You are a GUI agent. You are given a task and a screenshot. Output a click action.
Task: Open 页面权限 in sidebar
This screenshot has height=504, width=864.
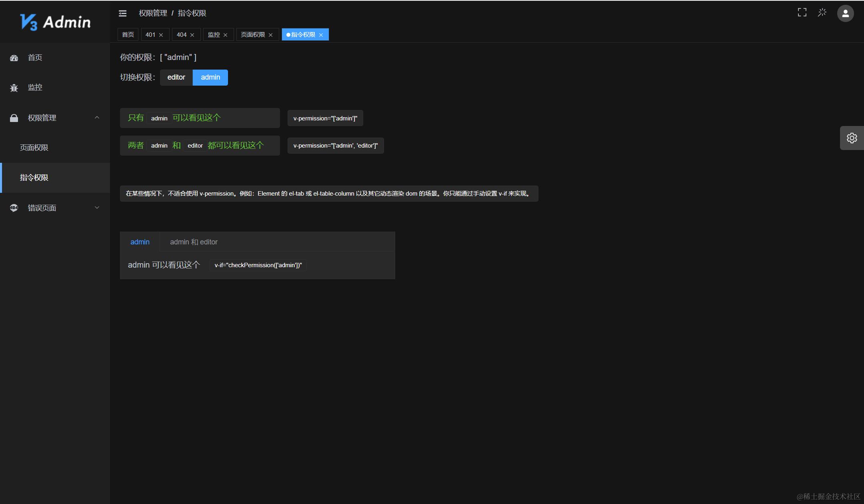coord(34,148)
